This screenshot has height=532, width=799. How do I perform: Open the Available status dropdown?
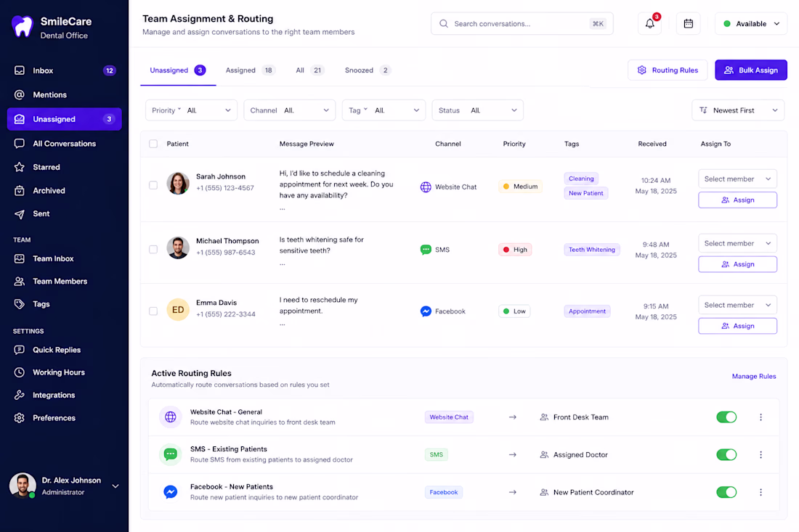(x=750, y=23)
